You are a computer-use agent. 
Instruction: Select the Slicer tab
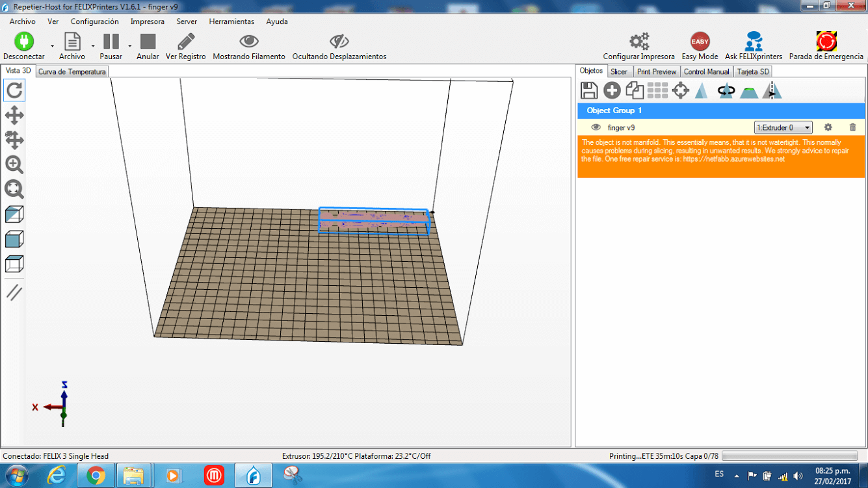[x=619, y=71]
